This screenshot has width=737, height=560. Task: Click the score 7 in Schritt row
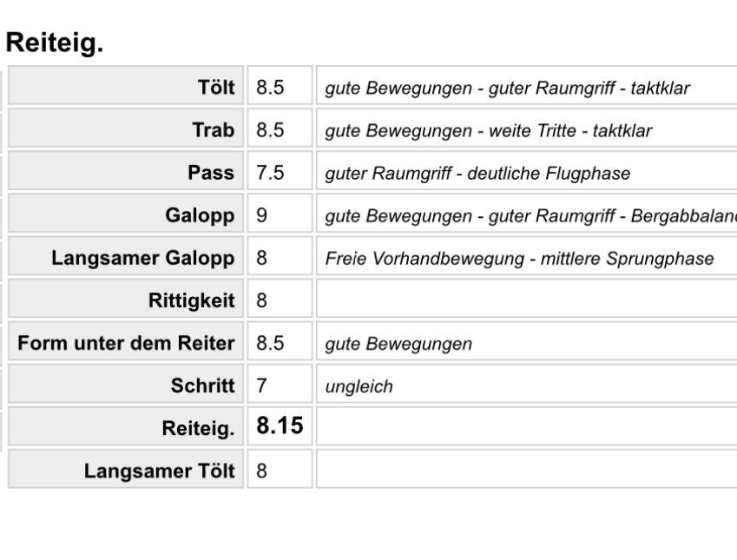click(262, 385)
